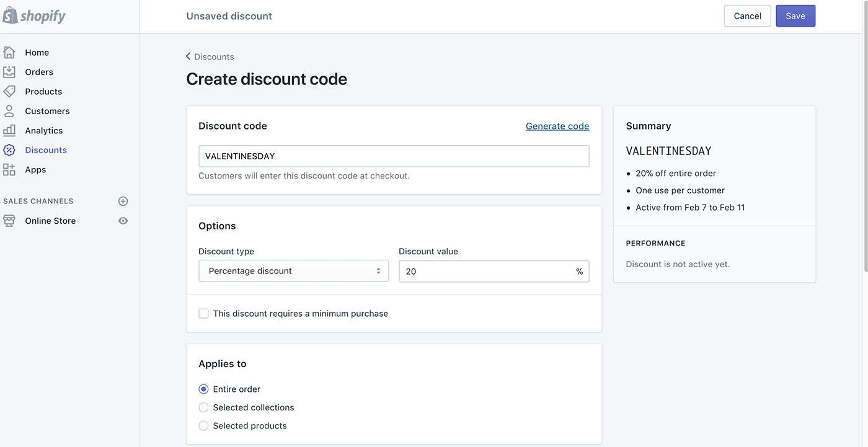868x447 pixels.
Task: Click the Customers person icon
Action: coord(9,111)
